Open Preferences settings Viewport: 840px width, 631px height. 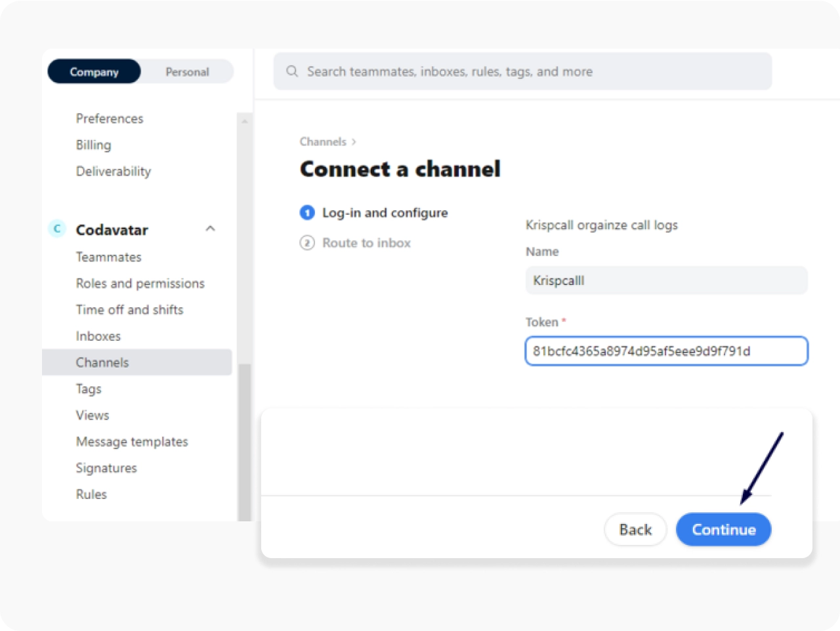point(110,119)
